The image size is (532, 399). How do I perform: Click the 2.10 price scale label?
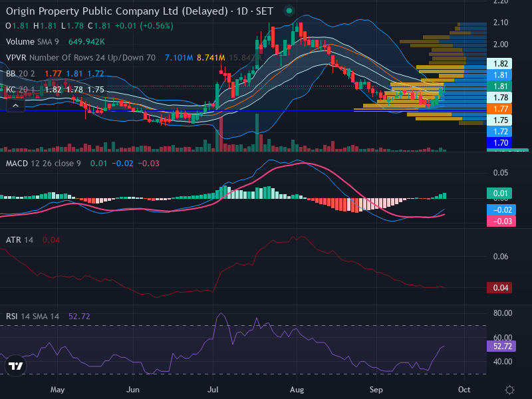(x=501, y=23)
